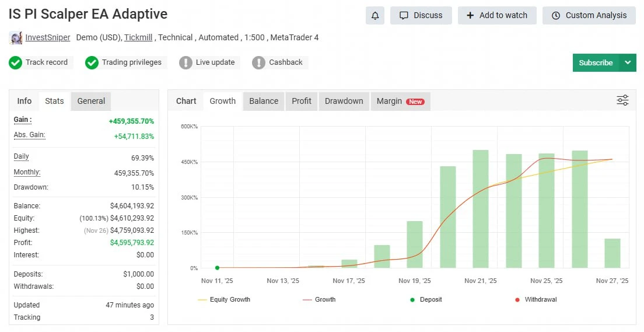Expand the Subscribe dropdown arrow

coord(628,62)
